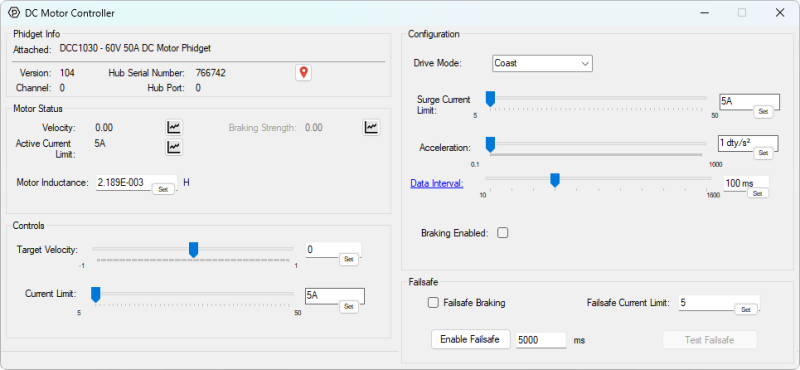Expand the Drive Mode dropdown
The height and width of the screenshot is (370, 800).
tap(542, 63)
